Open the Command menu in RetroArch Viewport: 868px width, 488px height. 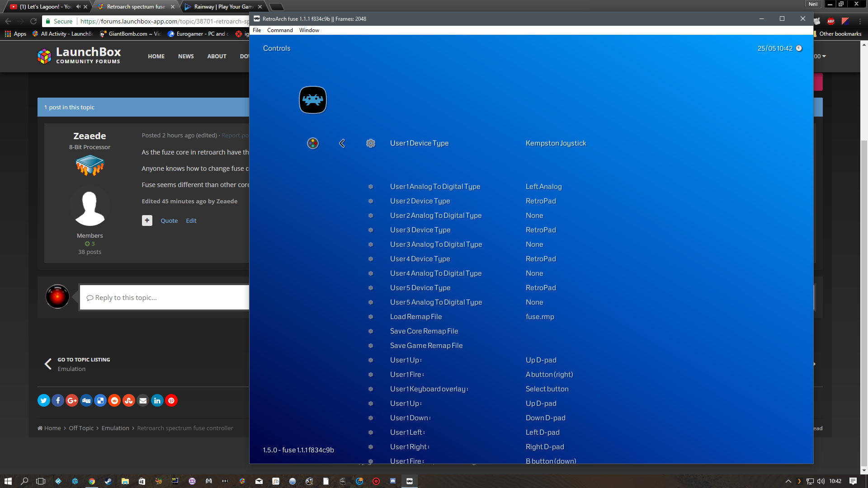[x=280, y=30]
